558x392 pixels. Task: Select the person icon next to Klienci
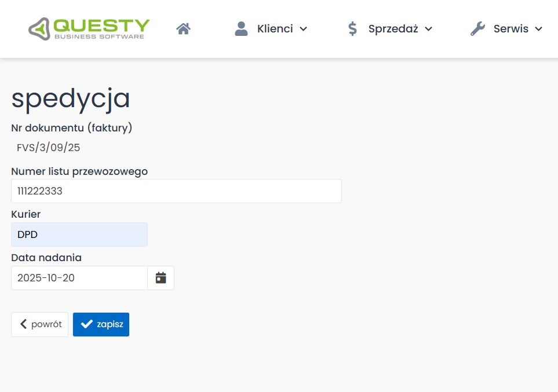pos(240,27)
